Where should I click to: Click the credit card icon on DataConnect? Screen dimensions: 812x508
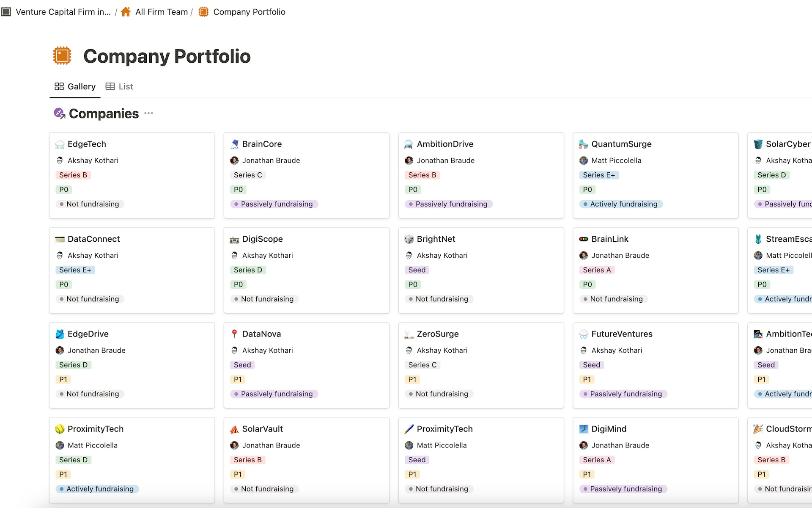tap(60, 239)
